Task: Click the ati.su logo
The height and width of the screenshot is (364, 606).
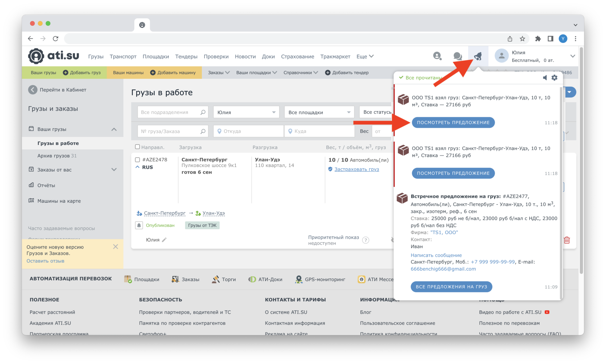Action: point(54,56)
